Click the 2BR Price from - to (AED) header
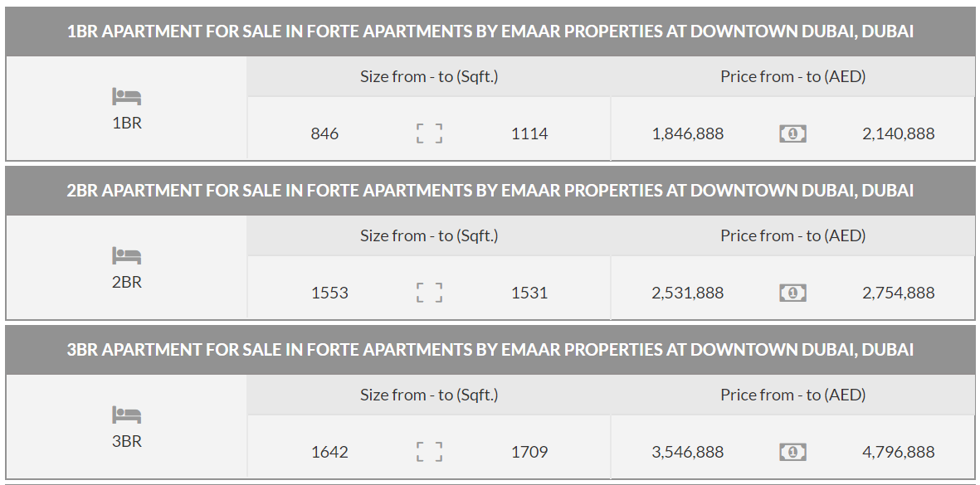980x485 pixels. [x=792, y=235]
